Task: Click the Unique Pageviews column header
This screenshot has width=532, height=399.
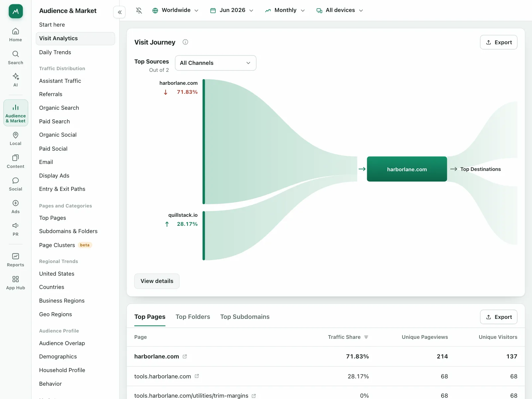Action: click(x=425, y=337)
